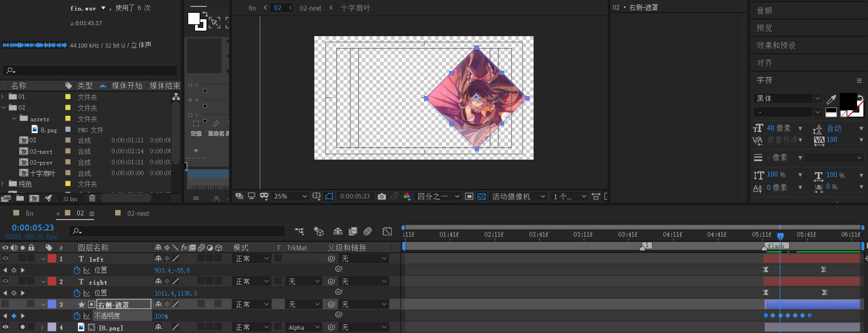Click the 类型 column header to sort
This screenshot has width=868, height=333.
coord(85,86)
